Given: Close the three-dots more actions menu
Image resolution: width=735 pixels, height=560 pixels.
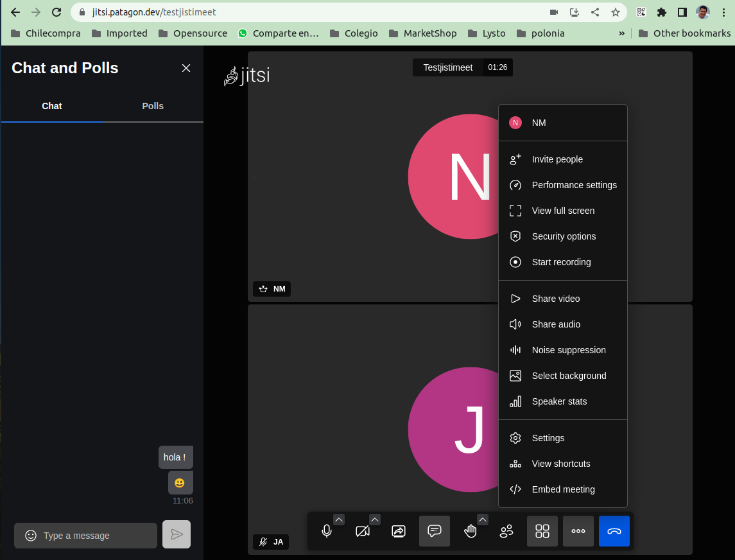Looking at the screenshot, I should coord(578,531).
